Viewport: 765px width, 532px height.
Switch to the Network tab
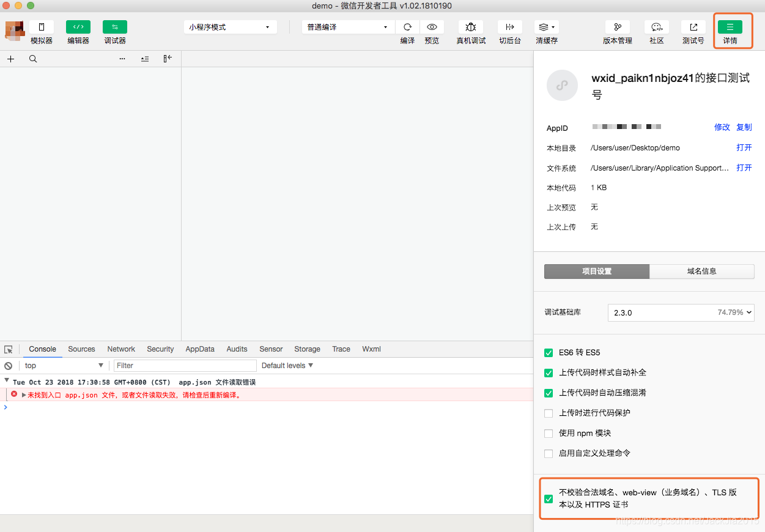click(x=121, y=349)
